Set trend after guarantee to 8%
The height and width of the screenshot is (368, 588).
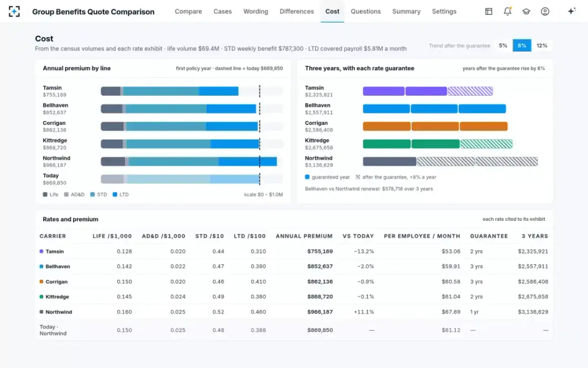click(522, 45)
